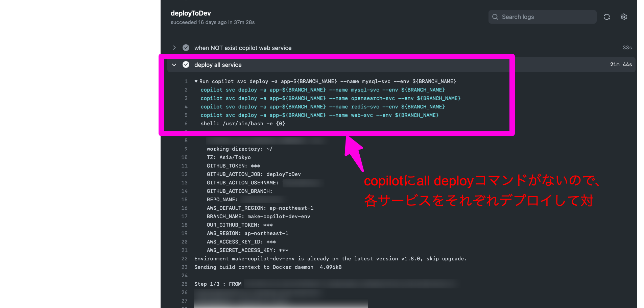Click success check icon for 'when NOT exist copilot web service'

pyautogui.click(x=186, y=48)
